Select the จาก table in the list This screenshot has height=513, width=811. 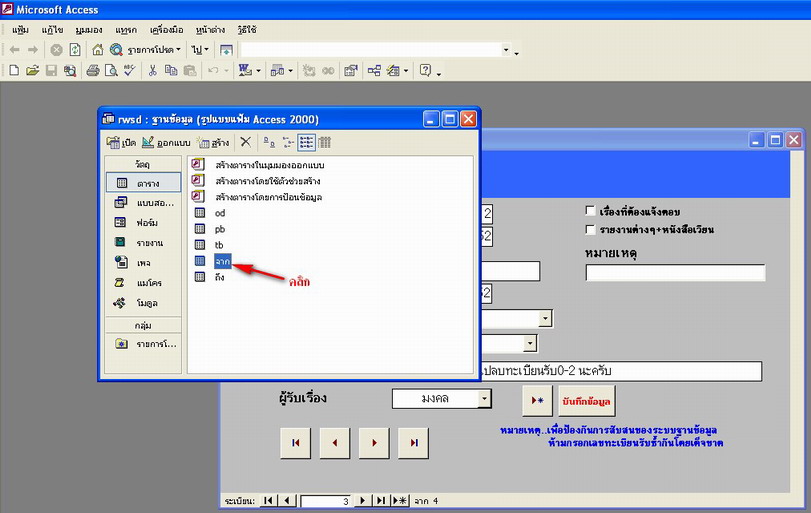point(220,261)
